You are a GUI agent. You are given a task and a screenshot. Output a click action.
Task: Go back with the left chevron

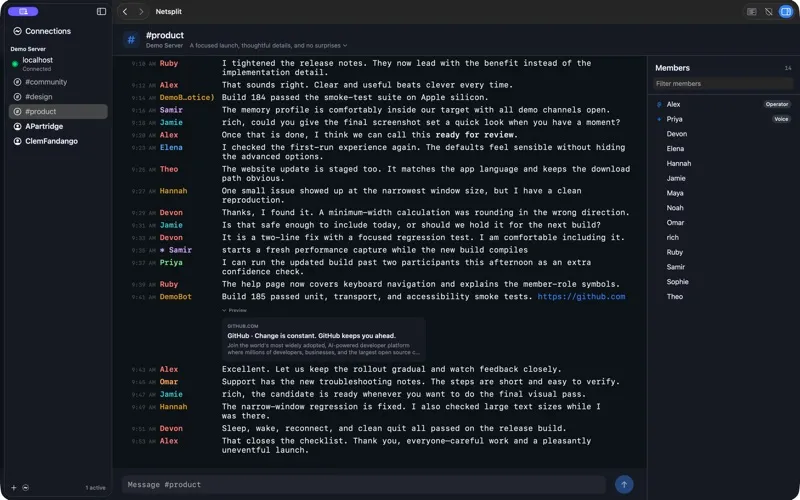point(125,11)
